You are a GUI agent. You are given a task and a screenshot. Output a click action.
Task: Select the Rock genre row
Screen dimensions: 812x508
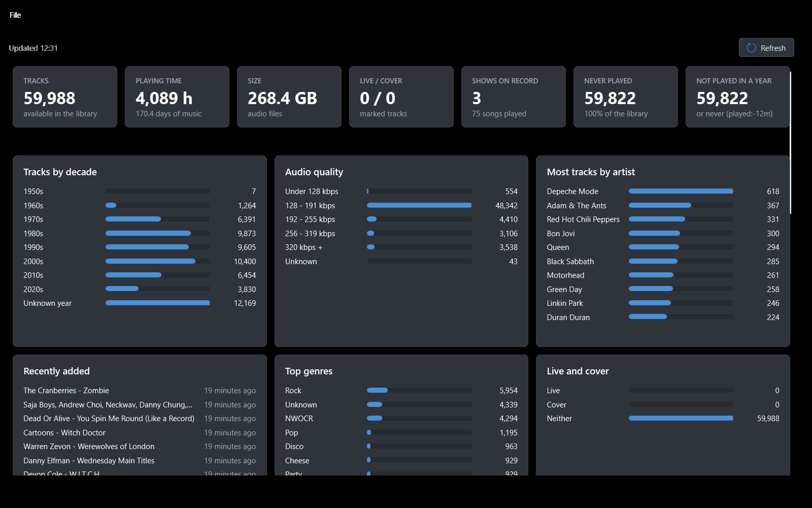click(x=401, y=391)
